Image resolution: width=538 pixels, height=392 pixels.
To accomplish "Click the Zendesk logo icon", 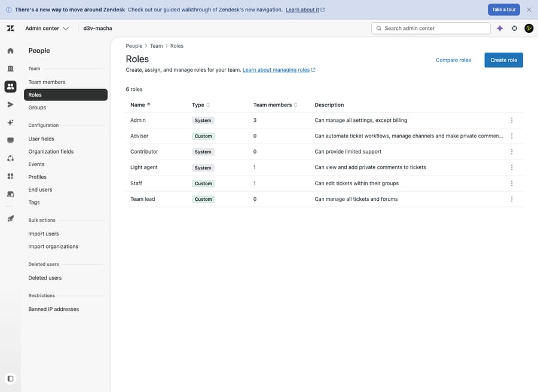I will coord(10,28).
